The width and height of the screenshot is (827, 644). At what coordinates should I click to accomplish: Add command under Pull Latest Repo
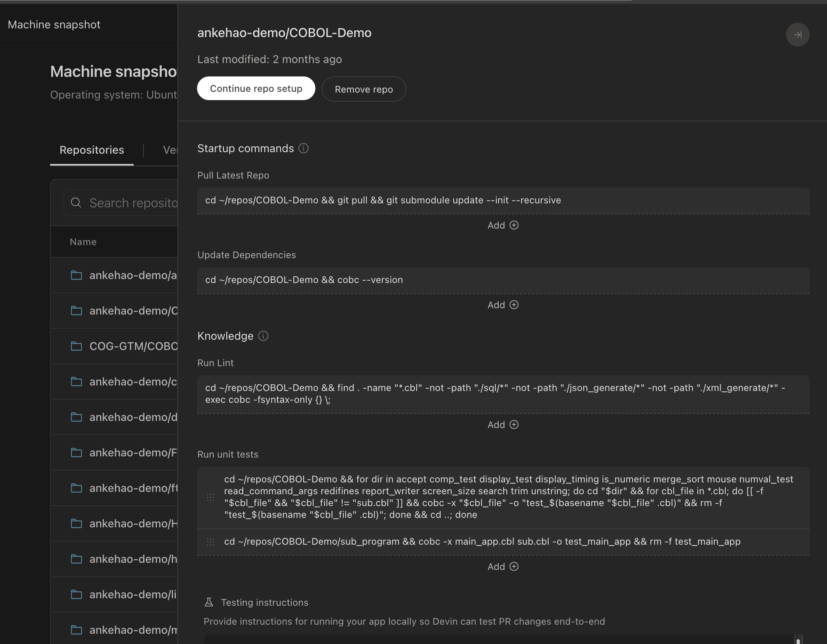point(503,225)
